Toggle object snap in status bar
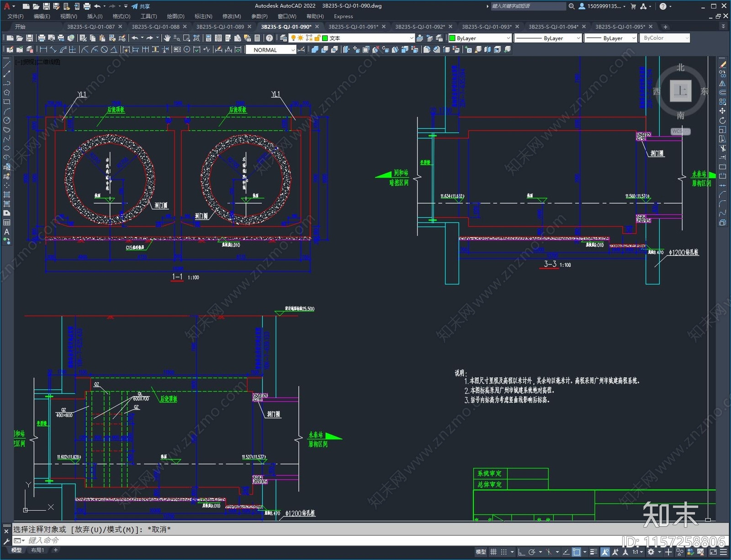Screen dimensions: 731x560 click(x=577, y=552)
